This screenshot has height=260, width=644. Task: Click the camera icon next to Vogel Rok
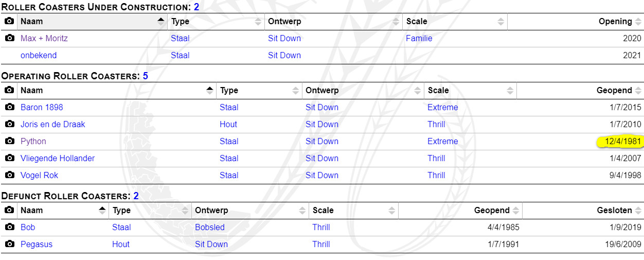click(9, 175)
